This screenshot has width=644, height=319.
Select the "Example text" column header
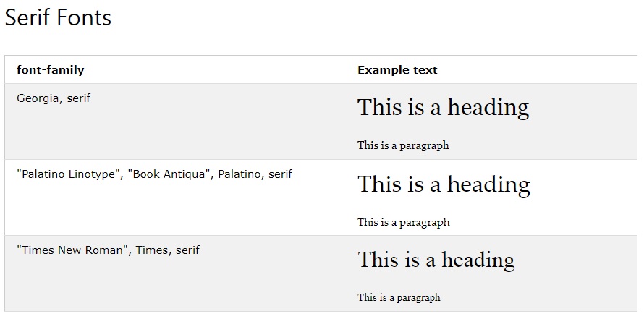[397, 69]
